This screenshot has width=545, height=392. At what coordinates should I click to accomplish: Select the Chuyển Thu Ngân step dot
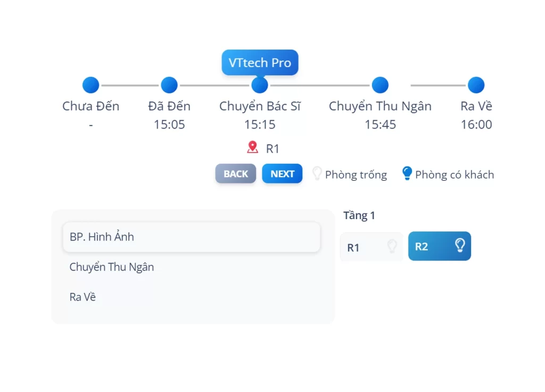380,85
